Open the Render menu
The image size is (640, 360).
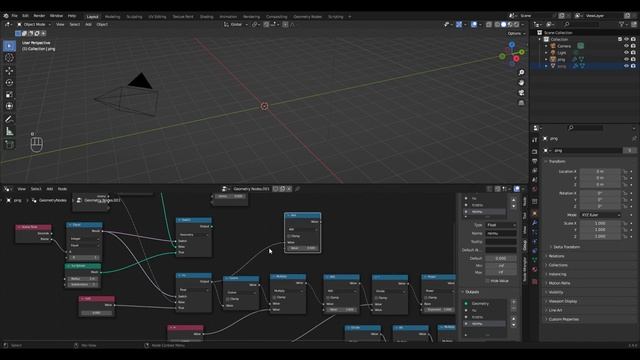pos(39,16)
